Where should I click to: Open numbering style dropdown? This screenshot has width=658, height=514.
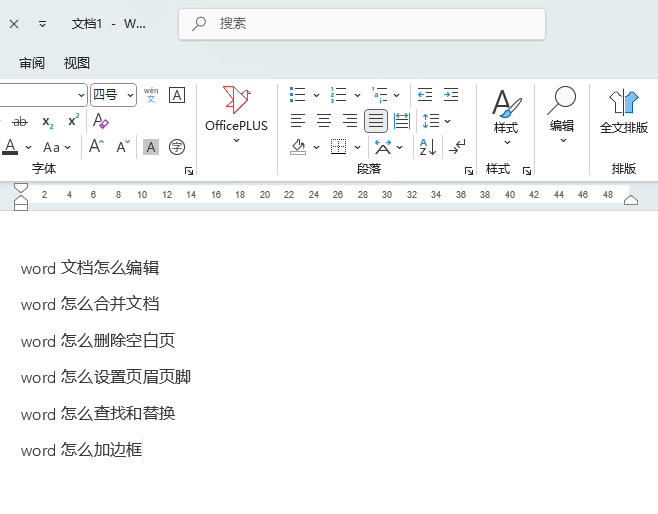click(x=357, y=95)
